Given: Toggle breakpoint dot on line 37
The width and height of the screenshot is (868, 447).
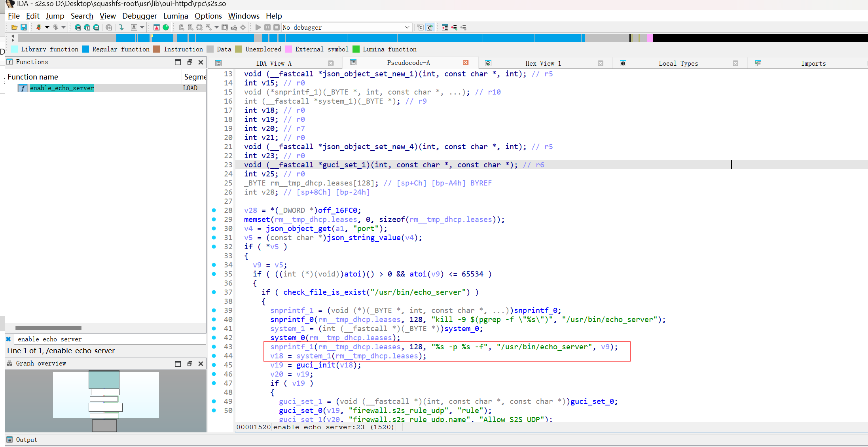Looking at the screenshot, I should [214, 292].
